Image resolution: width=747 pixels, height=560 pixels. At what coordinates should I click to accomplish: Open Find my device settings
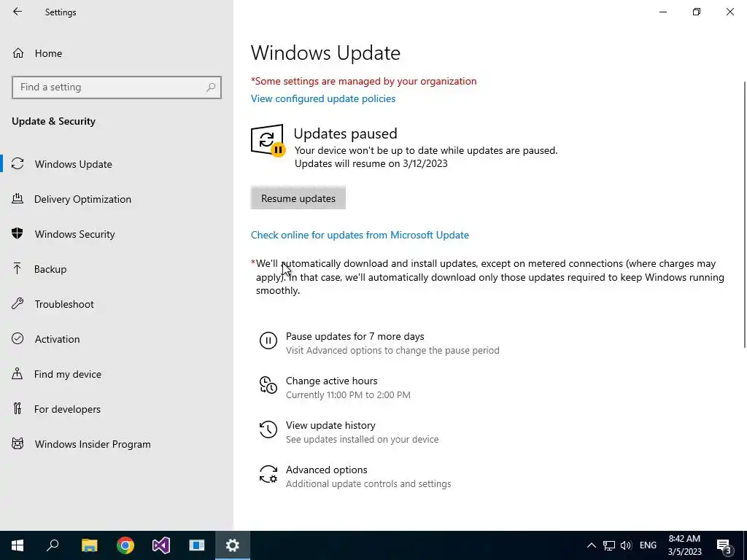point(68,374)
